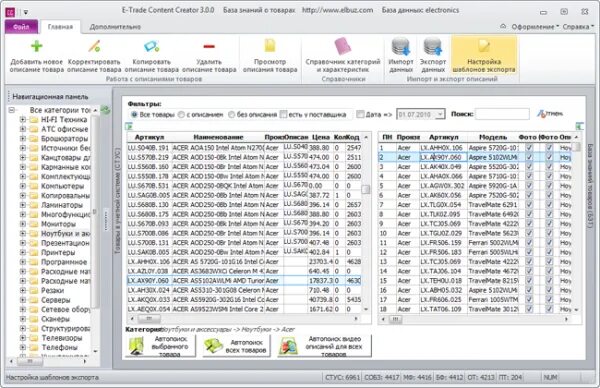Open the Файл menu tab
The height and width of the screenshot is (388, 600).
(21, 27)
